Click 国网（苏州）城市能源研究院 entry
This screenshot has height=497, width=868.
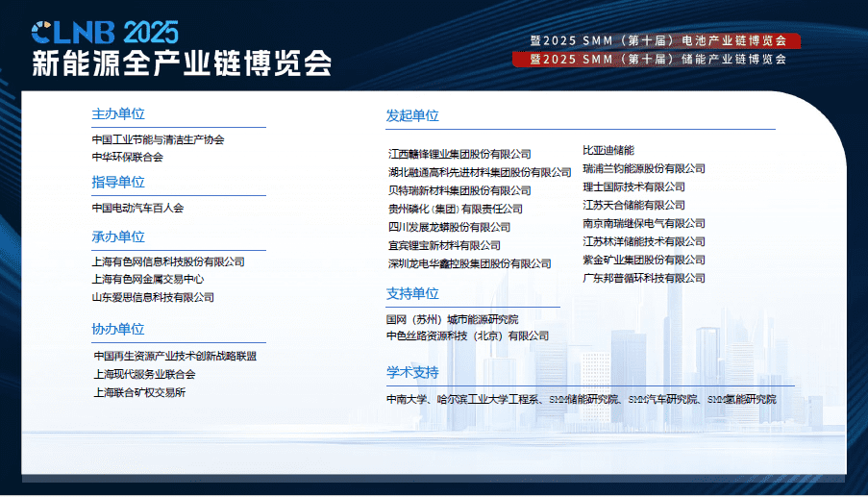pyautogui.click(x=452, y=319)
